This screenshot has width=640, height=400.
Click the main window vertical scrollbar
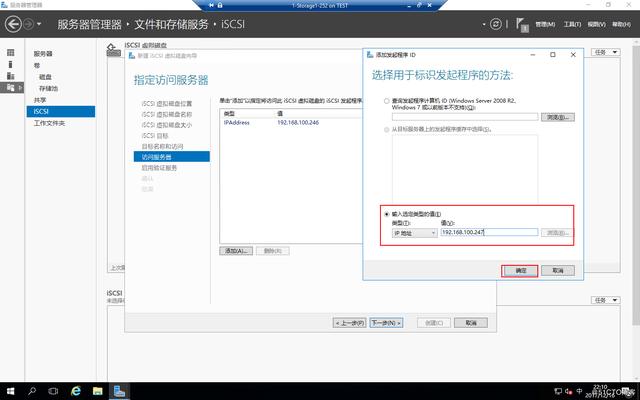click(x=636, y=184)
